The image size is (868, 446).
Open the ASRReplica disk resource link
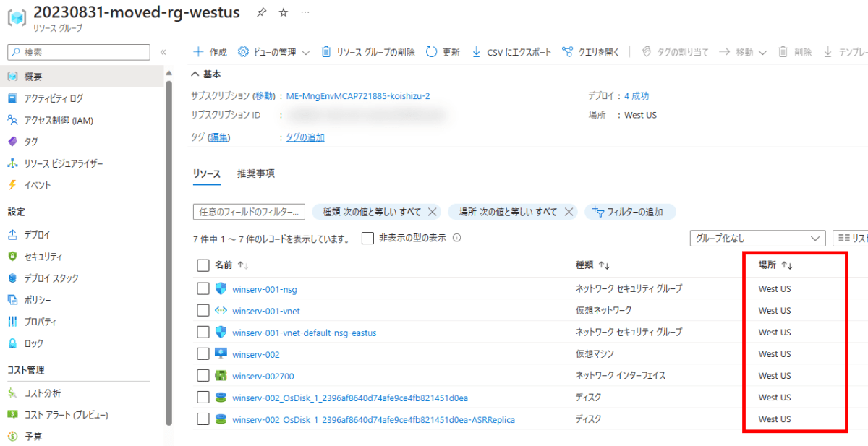click(x=373, y=419)
